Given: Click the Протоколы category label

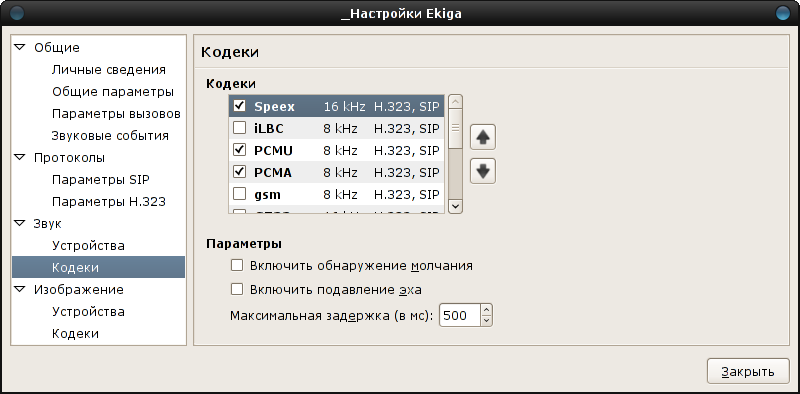Looking at the screenshot, I should click(69, 158).
